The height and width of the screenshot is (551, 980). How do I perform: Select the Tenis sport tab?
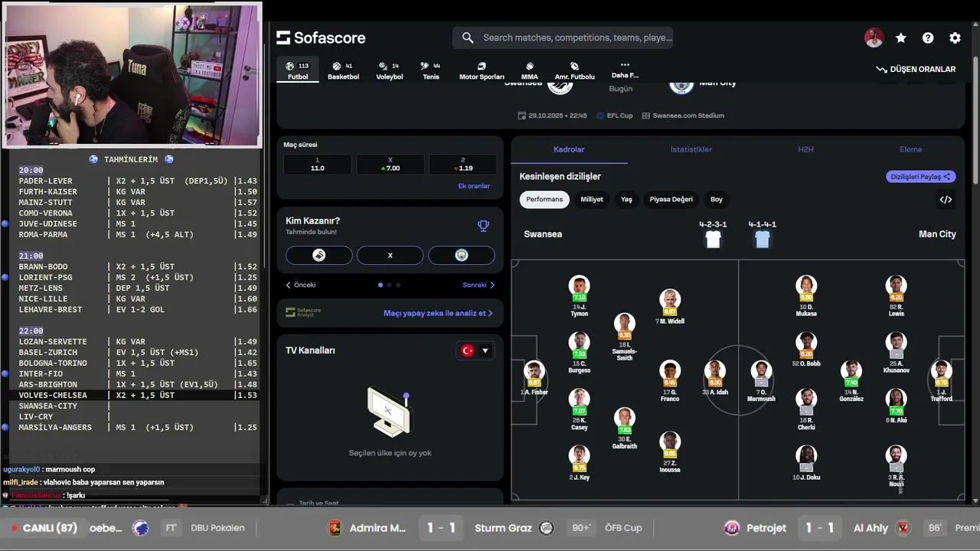tap(431, 71)
